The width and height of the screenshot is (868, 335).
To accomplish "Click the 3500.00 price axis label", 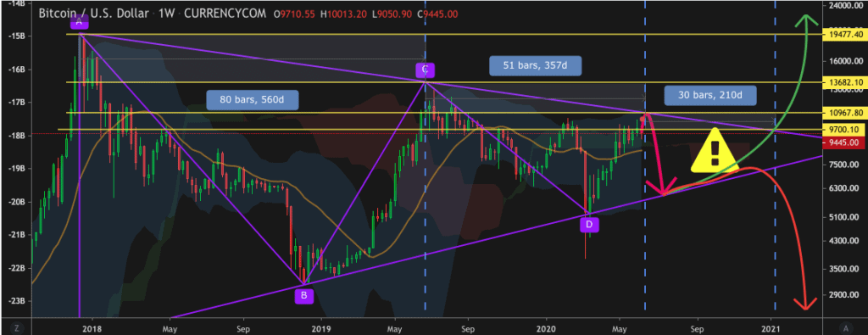I will [845, 270].
